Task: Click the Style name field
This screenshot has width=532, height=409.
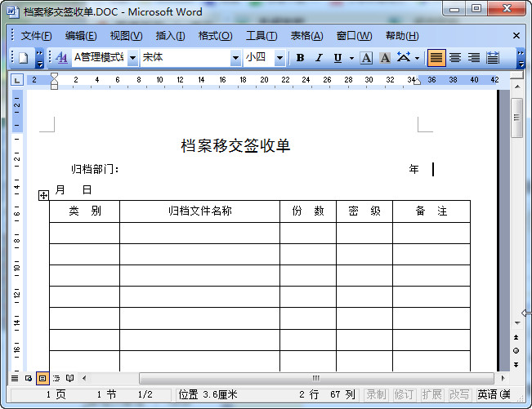Action: point(100,58)
